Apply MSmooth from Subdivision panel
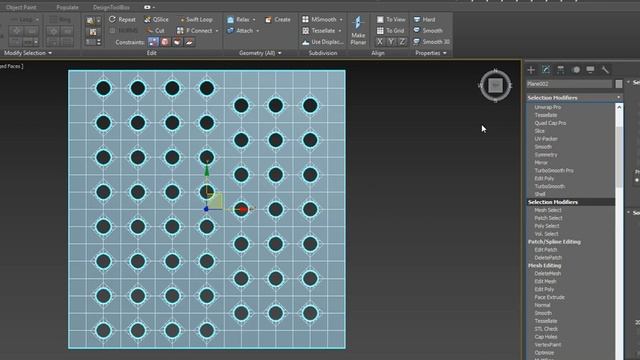Viewport: 640px width, 360px height. click(319, 19)
